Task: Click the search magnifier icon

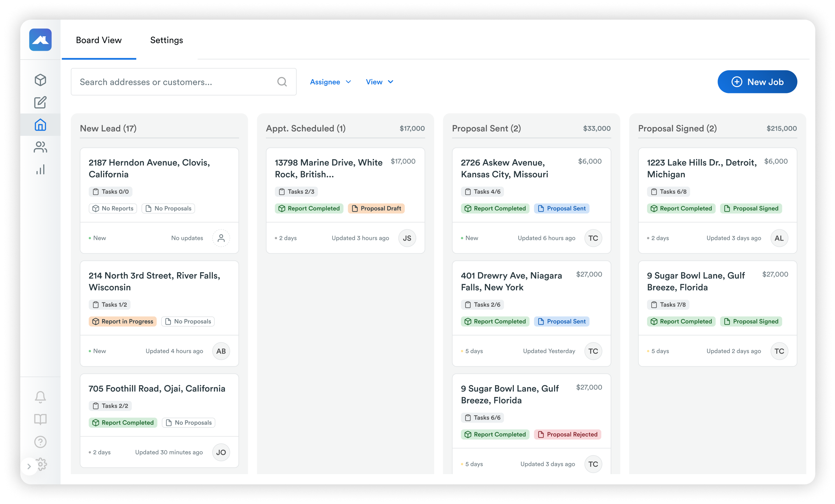Action: tap(282, 81)
